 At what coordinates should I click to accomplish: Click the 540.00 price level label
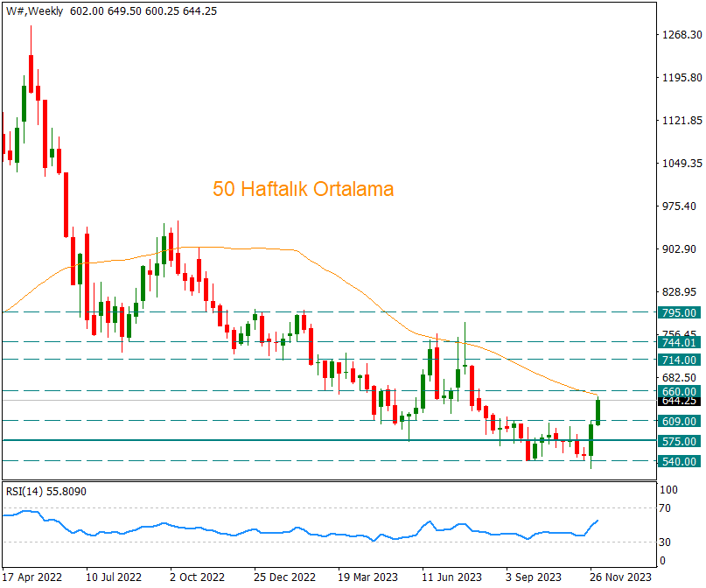[680, 461]
